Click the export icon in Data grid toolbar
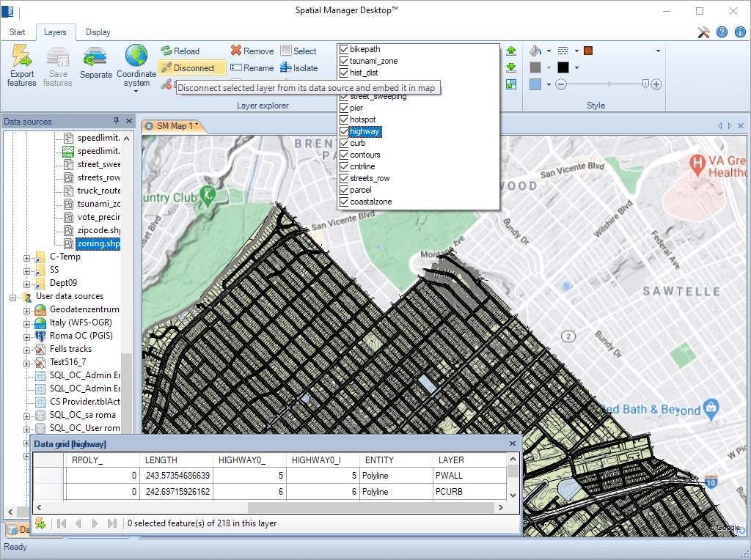This screenshot has height=560, width=751. point(40,523)
